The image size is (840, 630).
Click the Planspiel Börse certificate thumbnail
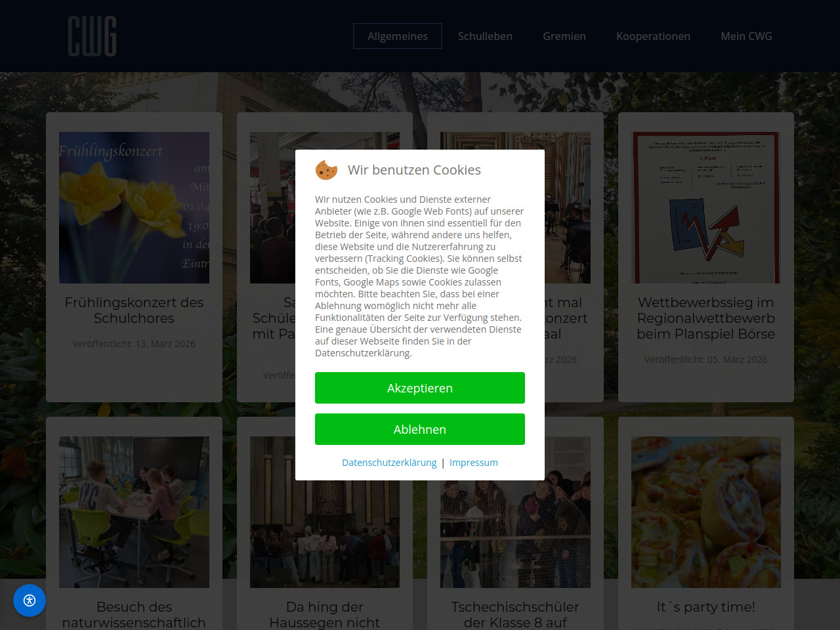[x=706, y=207]
